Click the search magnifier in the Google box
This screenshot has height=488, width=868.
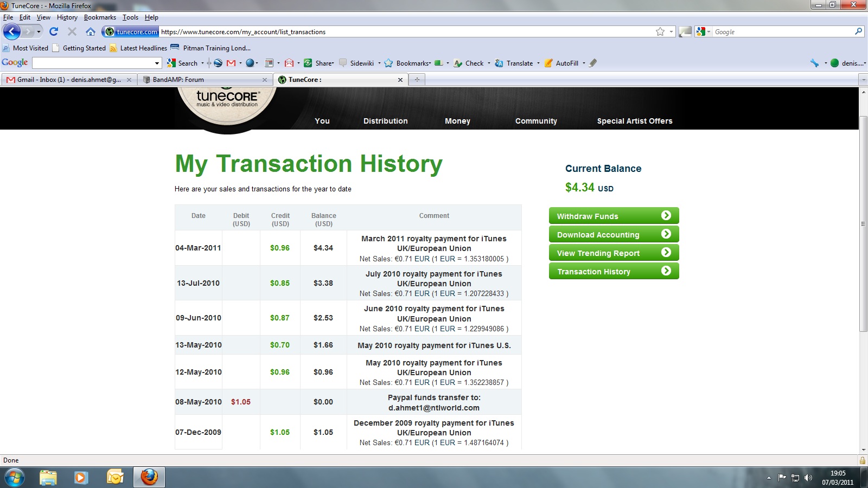point(858,31)
